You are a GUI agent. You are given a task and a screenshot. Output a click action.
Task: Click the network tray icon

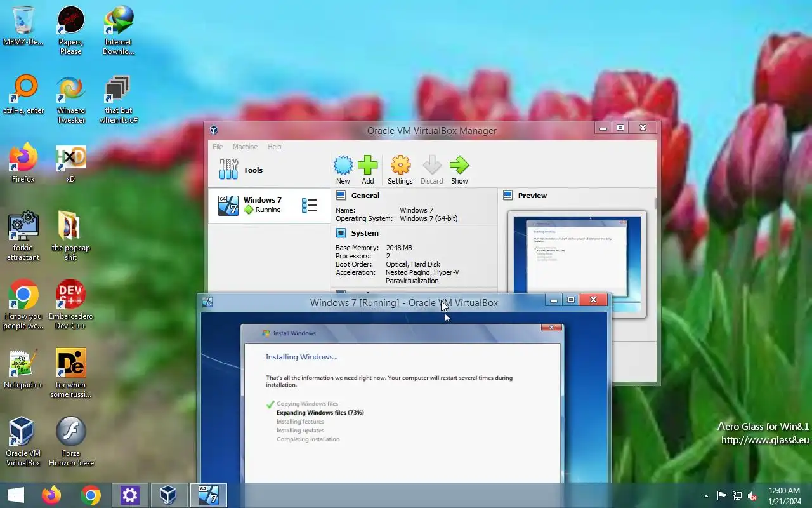(x=737, y=496)
